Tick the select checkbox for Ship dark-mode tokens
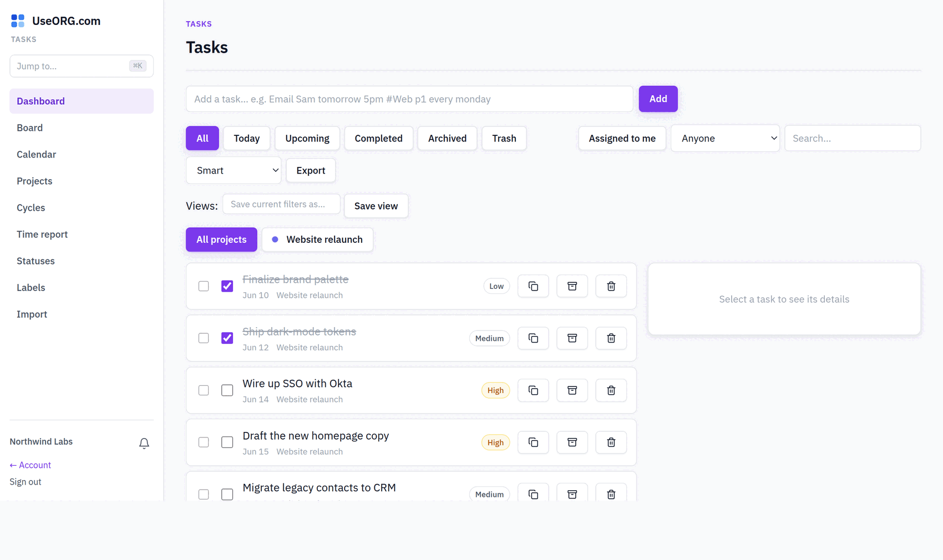 (x=204, y=338)
